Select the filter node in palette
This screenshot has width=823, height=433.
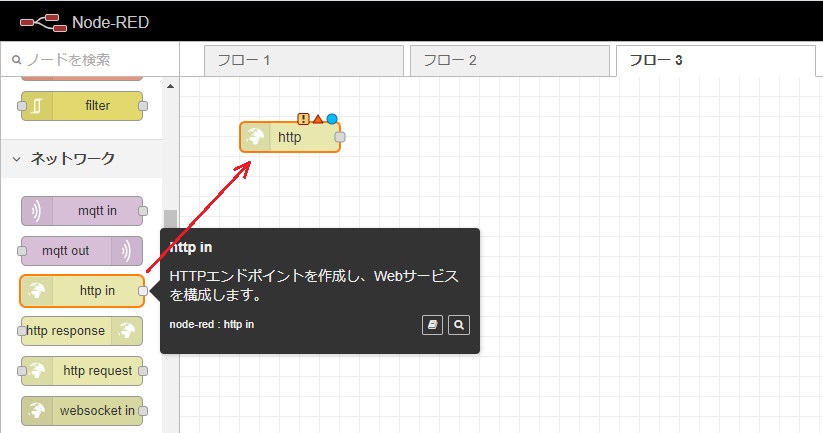click(x=82, y=105)
